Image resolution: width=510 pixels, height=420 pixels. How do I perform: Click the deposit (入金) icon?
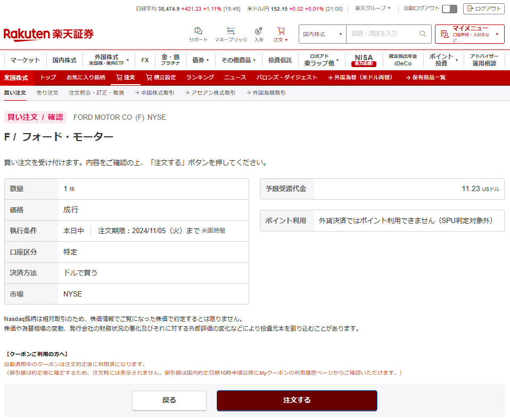[259, 31]
